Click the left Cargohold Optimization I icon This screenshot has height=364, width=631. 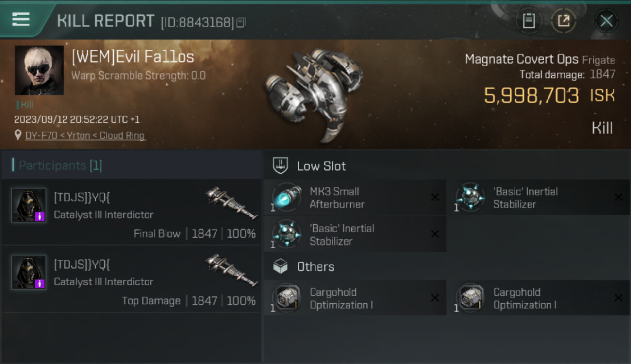[286, 298]
